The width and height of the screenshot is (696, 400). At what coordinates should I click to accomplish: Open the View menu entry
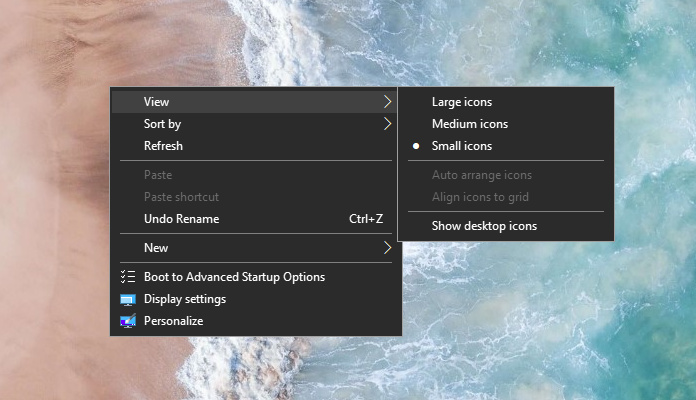(254, 102)
